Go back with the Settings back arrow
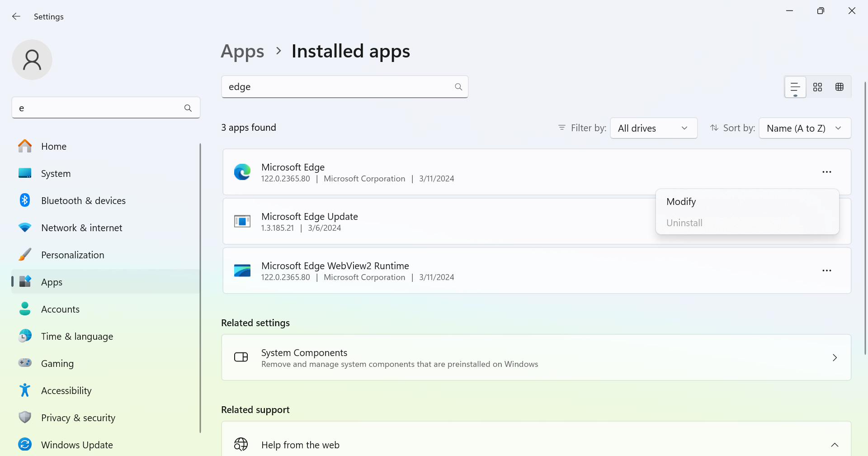Screen dimensions: 868x456 [x=16, y=16]
